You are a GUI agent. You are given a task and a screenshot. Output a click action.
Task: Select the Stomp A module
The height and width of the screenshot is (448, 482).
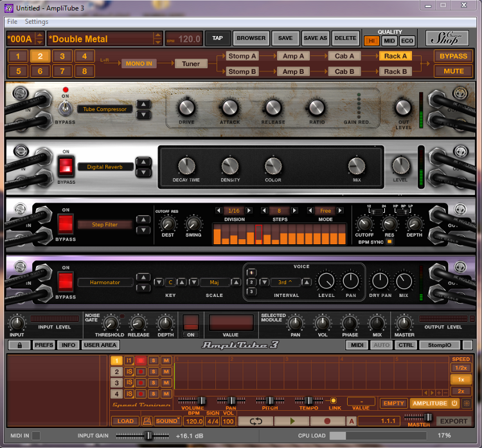[242, 56]
